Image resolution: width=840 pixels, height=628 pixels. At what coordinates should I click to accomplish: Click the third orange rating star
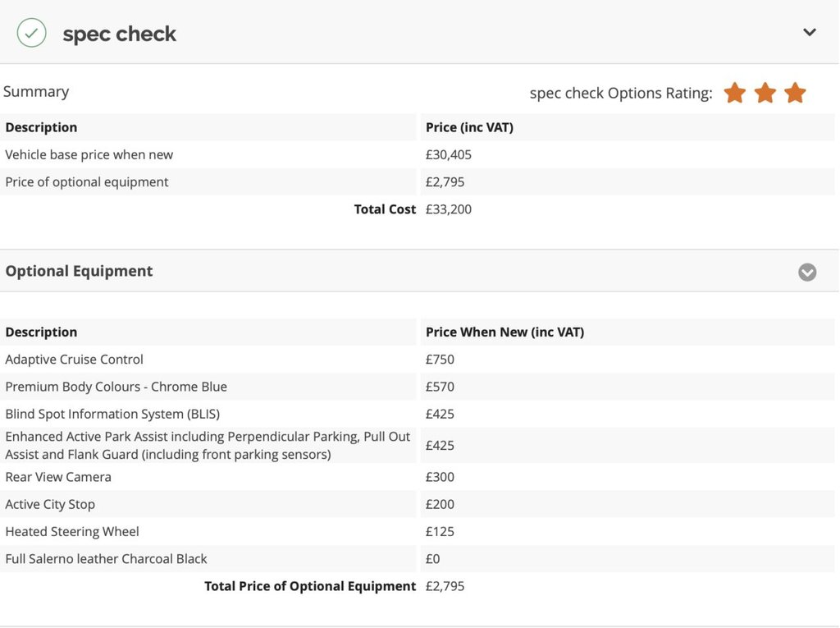click(795, 93)
